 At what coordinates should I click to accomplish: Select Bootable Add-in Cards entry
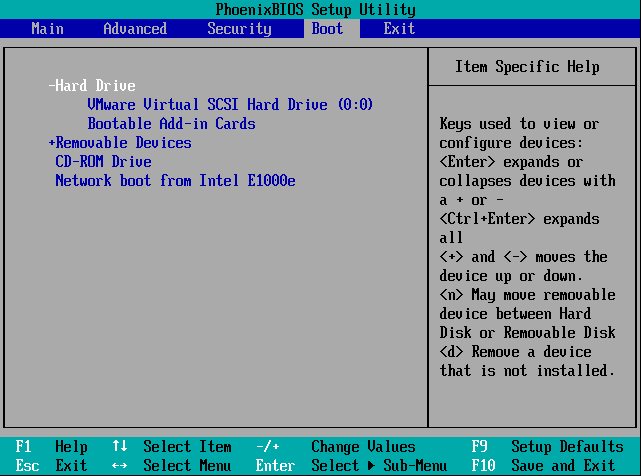coord(171,123)
